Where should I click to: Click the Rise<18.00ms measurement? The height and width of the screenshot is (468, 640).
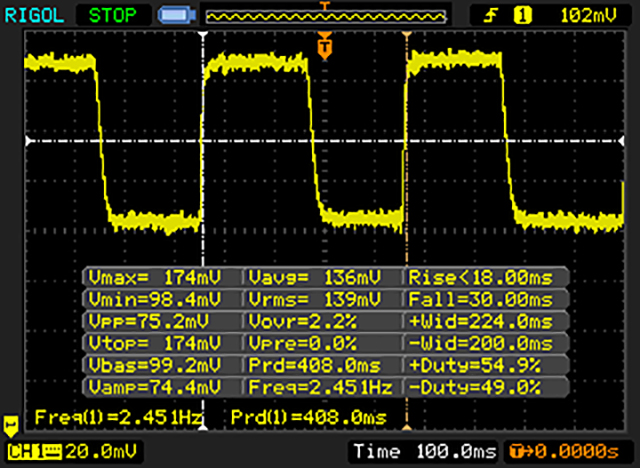480,278
